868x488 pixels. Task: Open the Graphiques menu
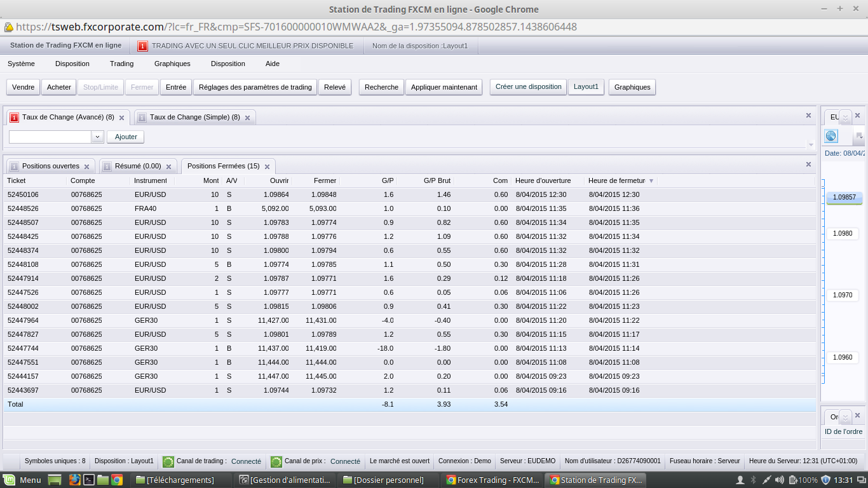172,64
